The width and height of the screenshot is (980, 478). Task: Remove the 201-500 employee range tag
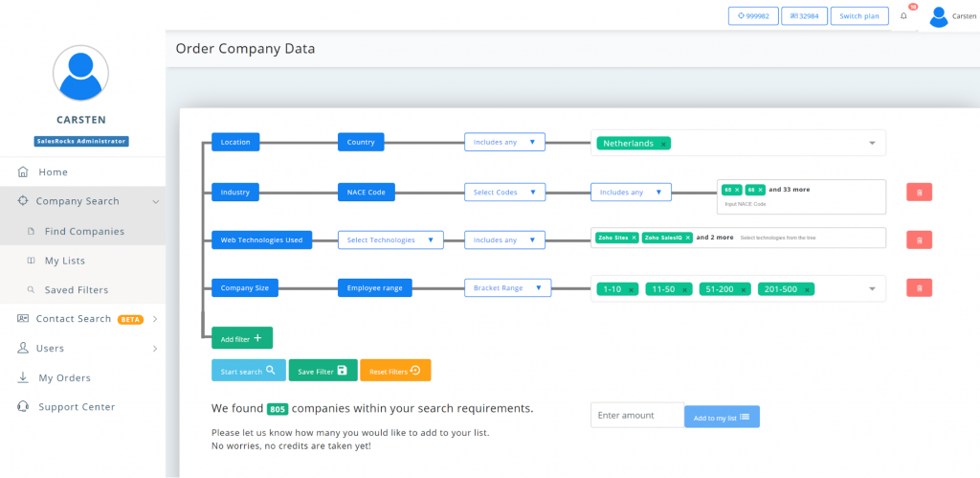tap(807, 289)
